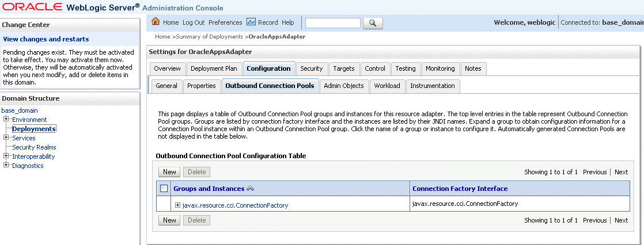Select Interoperability in Domain Structure tree
644x245 pixels.
pyautogui.click(x=33, y=156)
